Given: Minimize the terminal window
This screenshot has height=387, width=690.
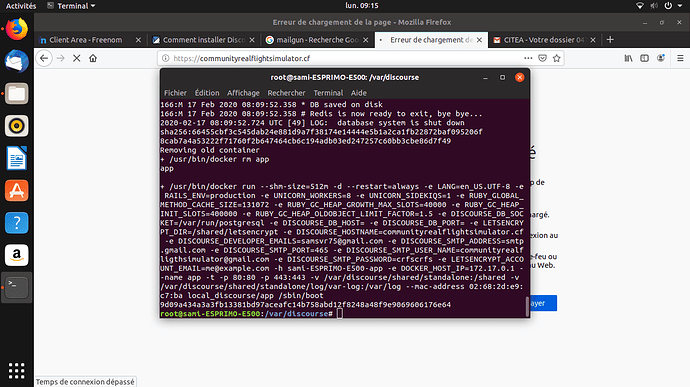Looking at the screenshot, I should pyautogui.click(x=485, y=77).
